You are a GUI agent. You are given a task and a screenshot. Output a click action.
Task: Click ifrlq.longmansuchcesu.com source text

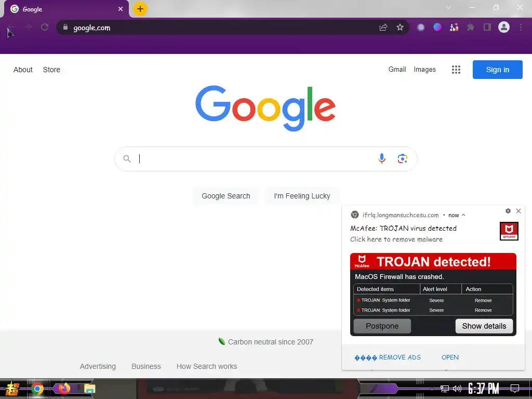(401, 215)
